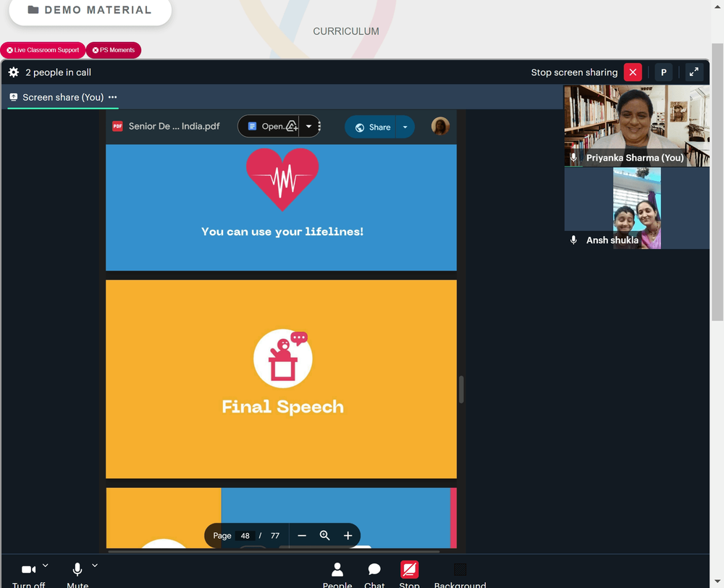Open the People panel
Screen dimensions: 724x588
click(x=337, y=574)
